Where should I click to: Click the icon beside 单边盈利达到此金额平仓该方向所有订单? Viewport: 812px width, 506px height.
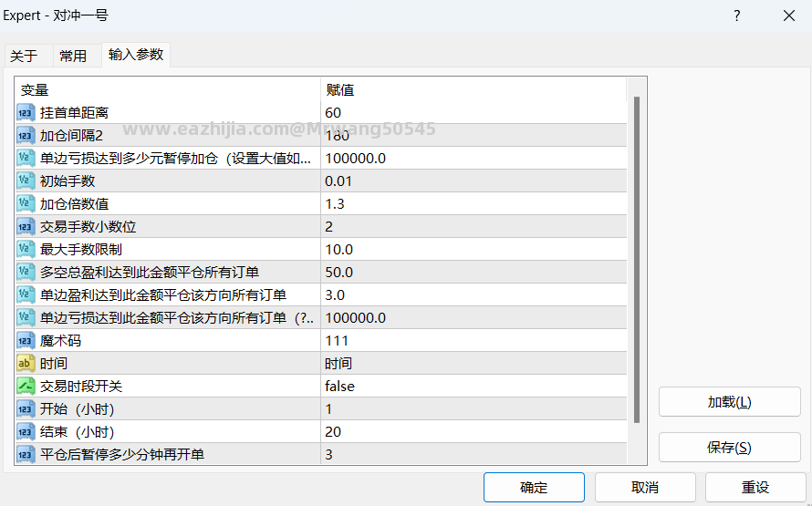26,294
